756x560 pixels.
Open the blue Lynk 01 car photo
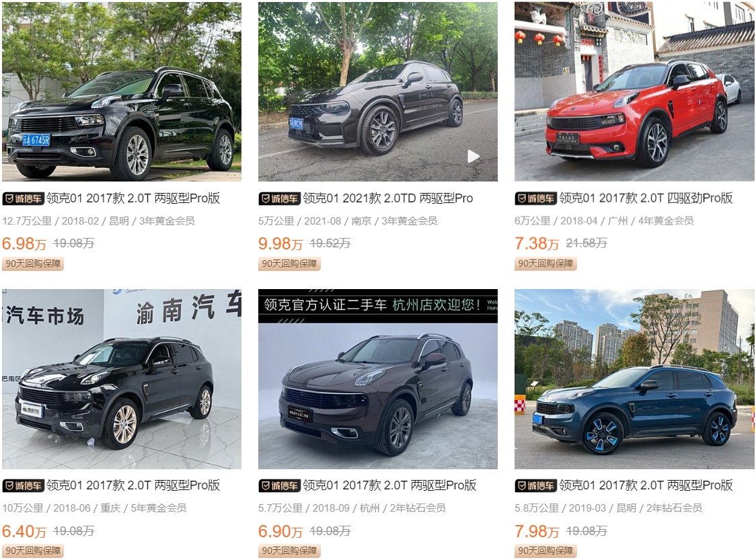(x=634, y=378)
